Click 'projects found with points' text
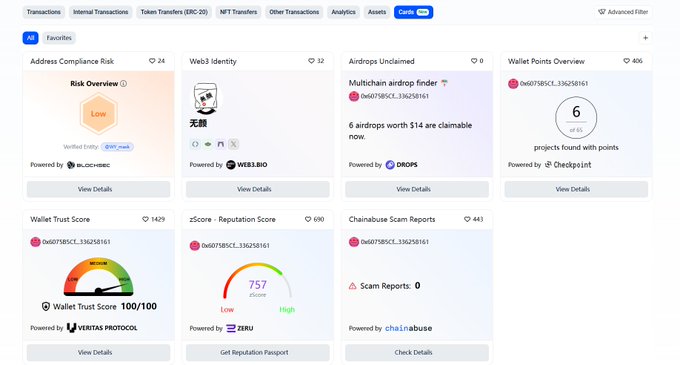680x365 pixels. click(576, 147)
